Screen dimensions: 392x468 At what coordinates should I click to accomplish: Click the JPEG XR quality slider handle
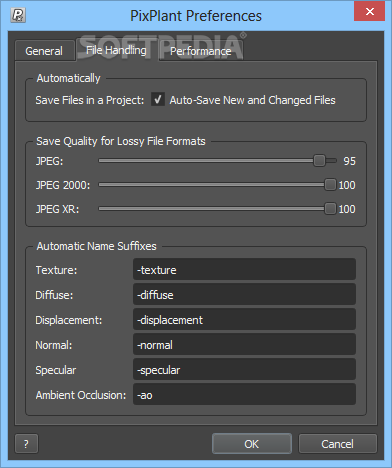(x=330, y=209)
